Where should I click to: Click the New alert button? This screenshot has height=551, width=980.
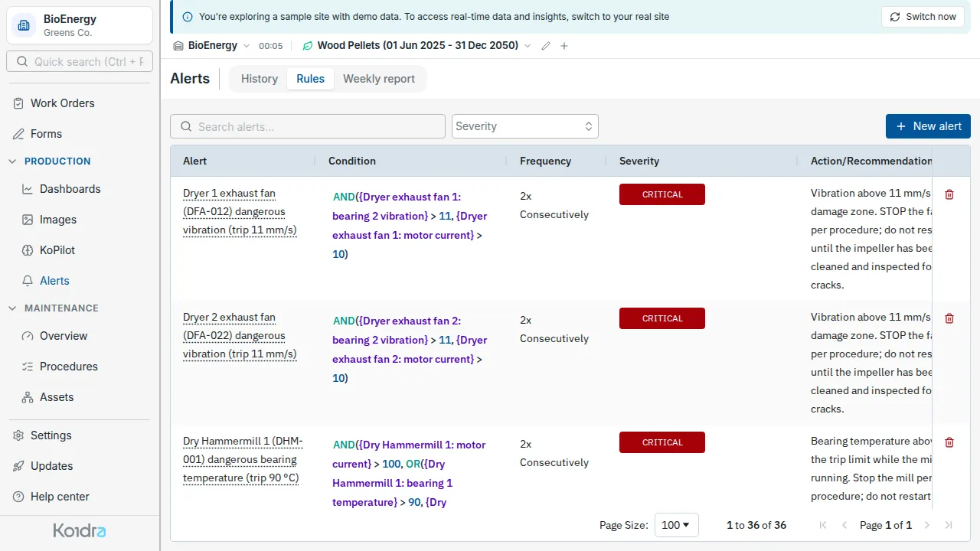[x=928, y=126]
